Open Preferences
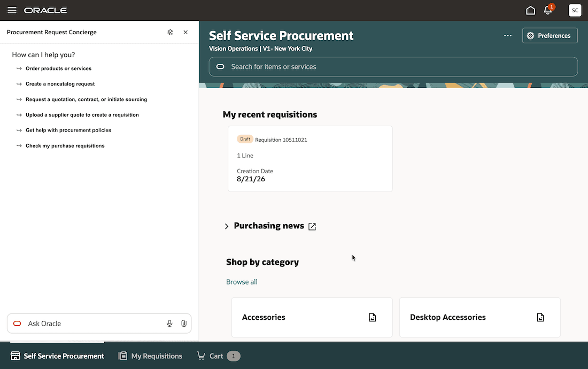Viewport: 588px width, 369px height. pos(550,36)
